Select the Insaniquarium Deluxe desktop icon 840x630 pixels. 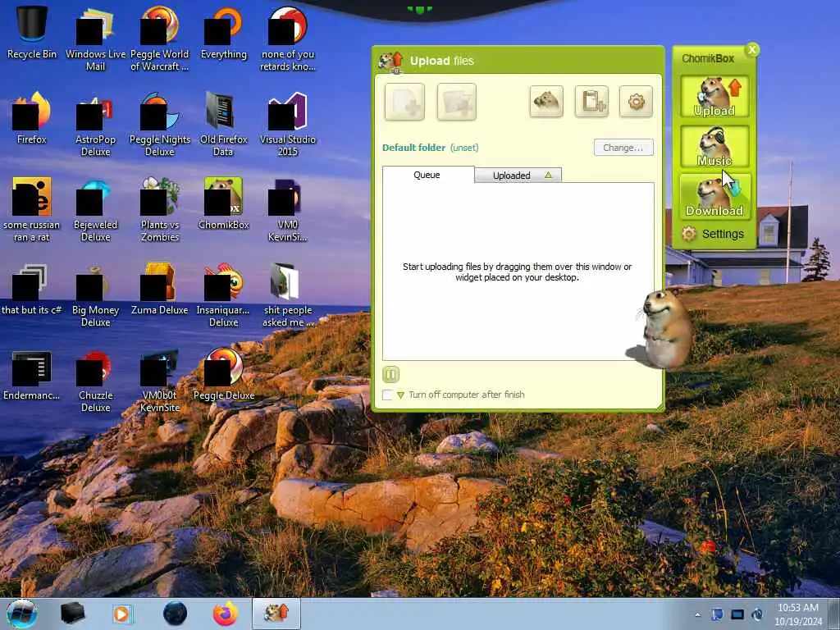pyautogui.click(x=223, y=294)
